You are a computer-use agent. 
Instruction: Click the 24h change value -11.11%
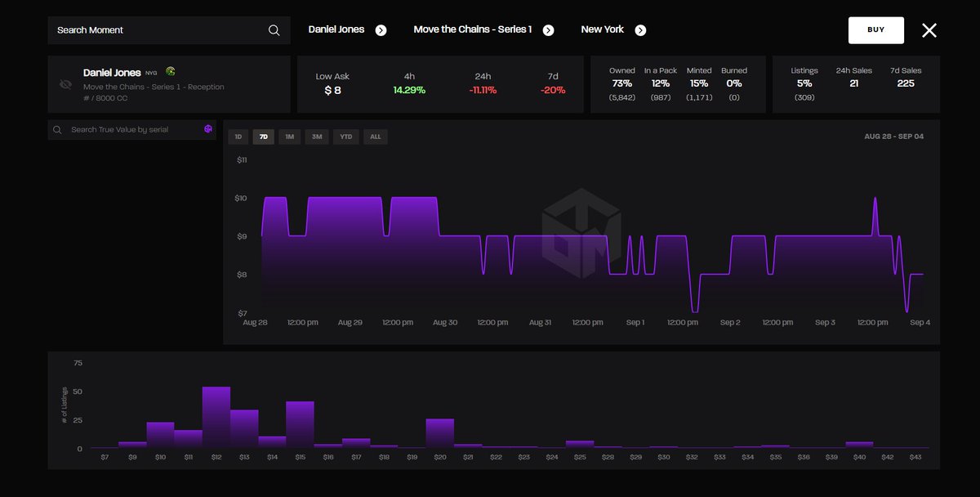click(x=483, y=90)
